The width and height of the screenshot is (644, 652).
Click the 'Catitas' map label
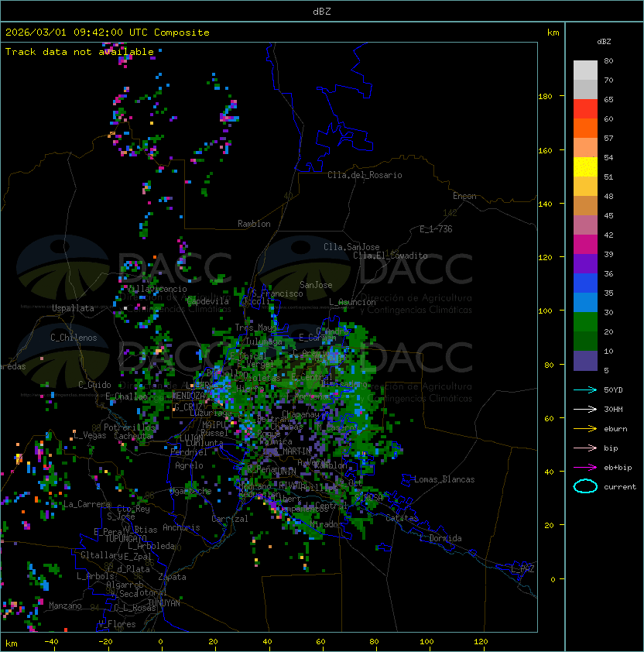(x=402, y=518)
